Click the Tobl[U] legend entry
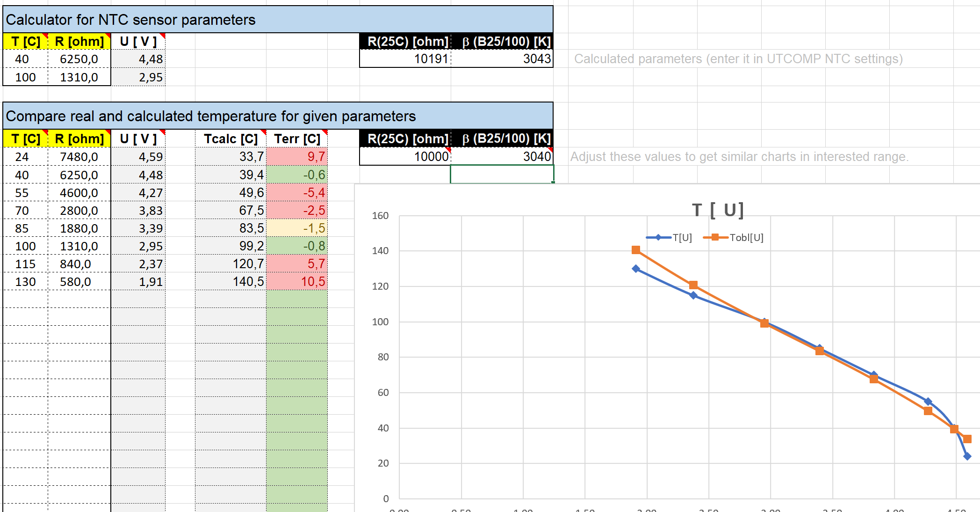980x512 pixels. (x=734, y=237)
